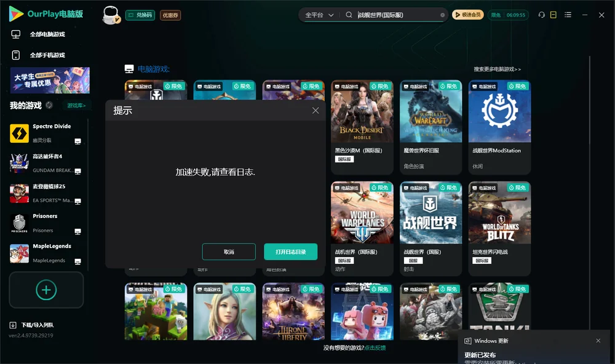This screenshot has width=615, height=364.
Task: Open the 优惠券 coupon button
Action: point(170,15)
